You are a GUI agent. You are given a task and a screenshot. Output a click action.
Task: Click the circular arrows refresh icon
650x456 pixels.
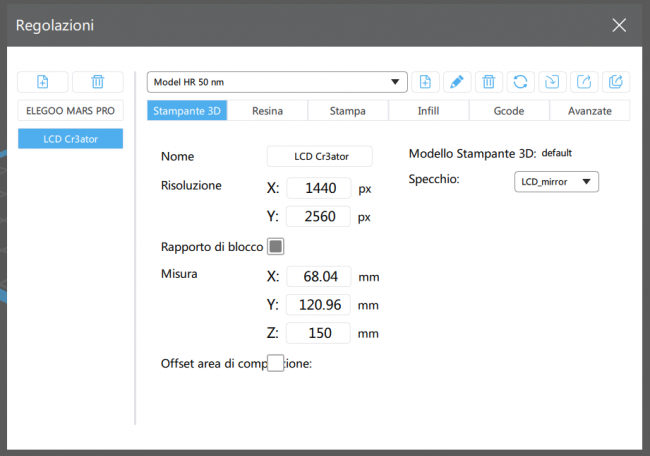pos(519,82)
